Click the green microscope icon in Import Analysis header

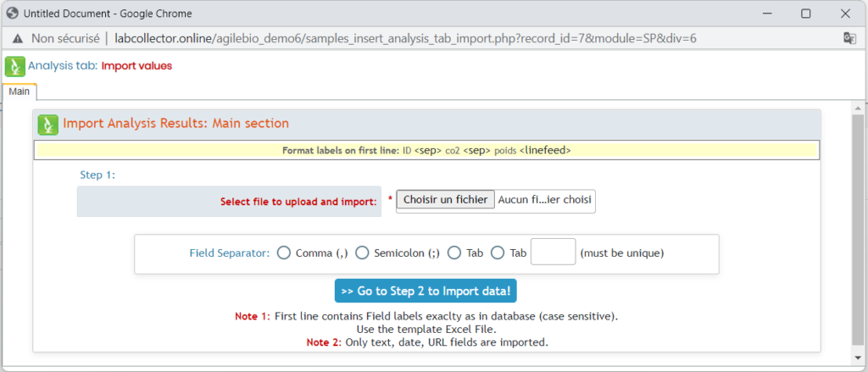click(48, 124)
